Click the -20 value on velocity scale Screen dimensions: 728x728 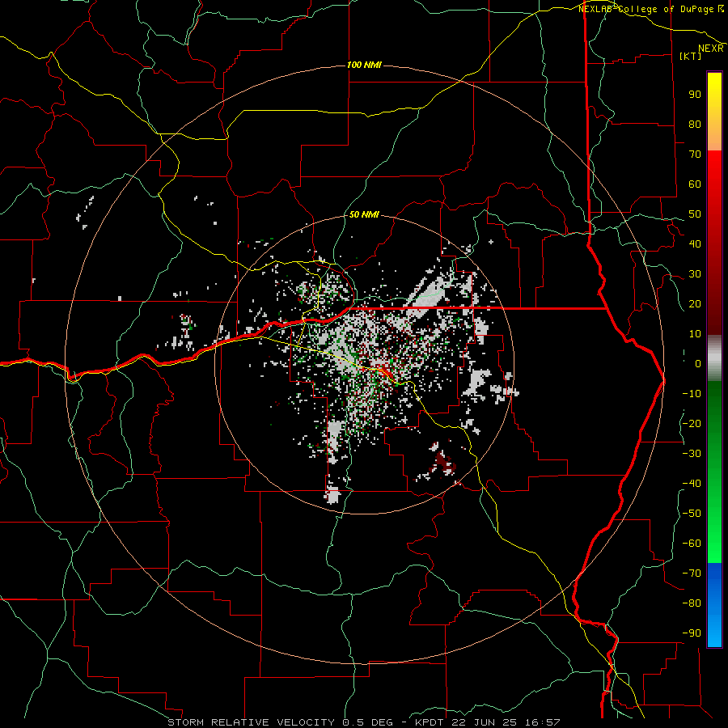click(692, 424)
